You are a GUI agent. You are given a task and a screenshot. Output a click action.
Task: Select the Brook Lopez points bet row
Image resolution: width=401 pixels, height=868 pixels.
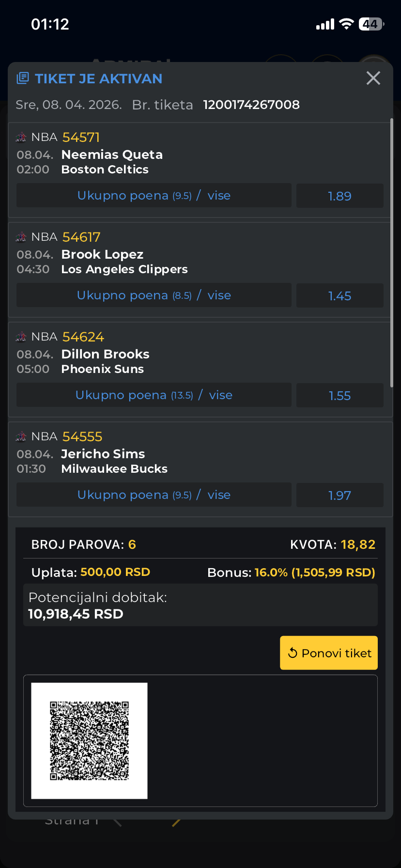click(154, 295)
